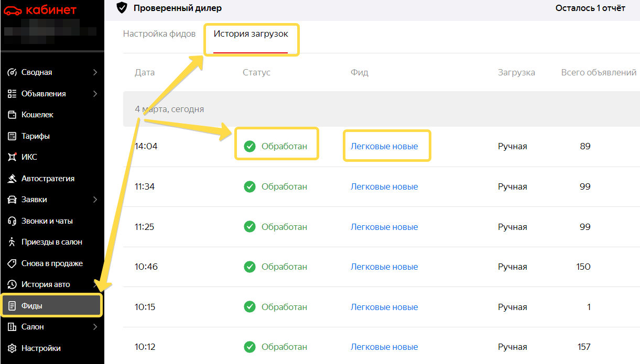Click the Звонки и чаты headset icon
The width and height of the screenshot is (640, 364).
(x=12, y=221)
